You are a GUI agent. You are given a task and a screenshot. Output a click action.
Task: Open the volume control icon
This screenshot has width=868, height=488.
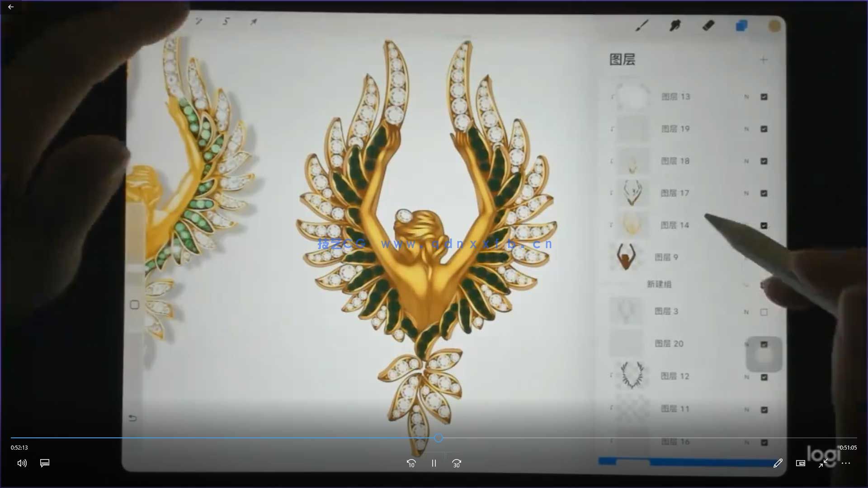click(22, 463)
